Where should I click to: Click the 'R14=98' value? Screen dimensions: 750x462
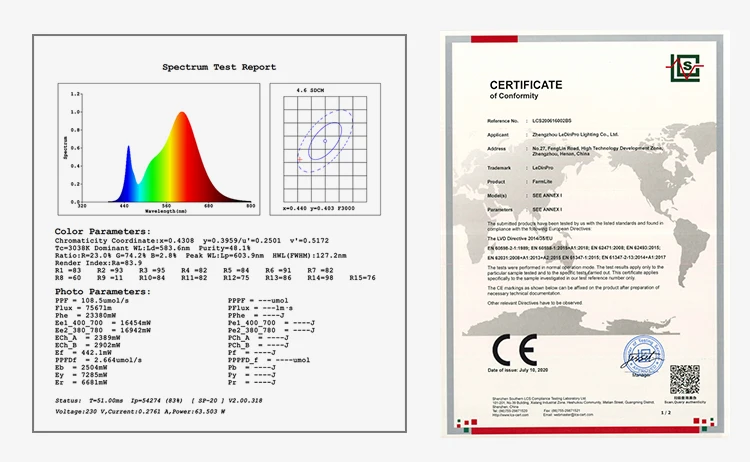tap(320, 277)
